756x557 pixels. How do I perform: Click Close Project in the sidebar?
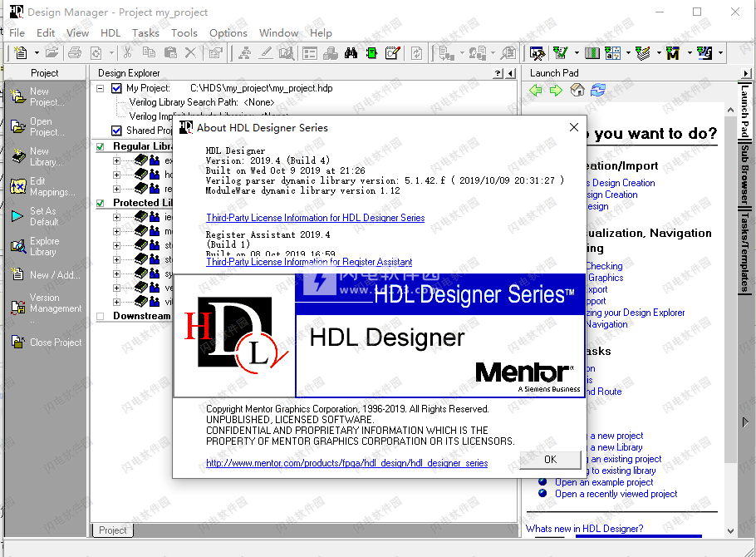tap(47, 343)
